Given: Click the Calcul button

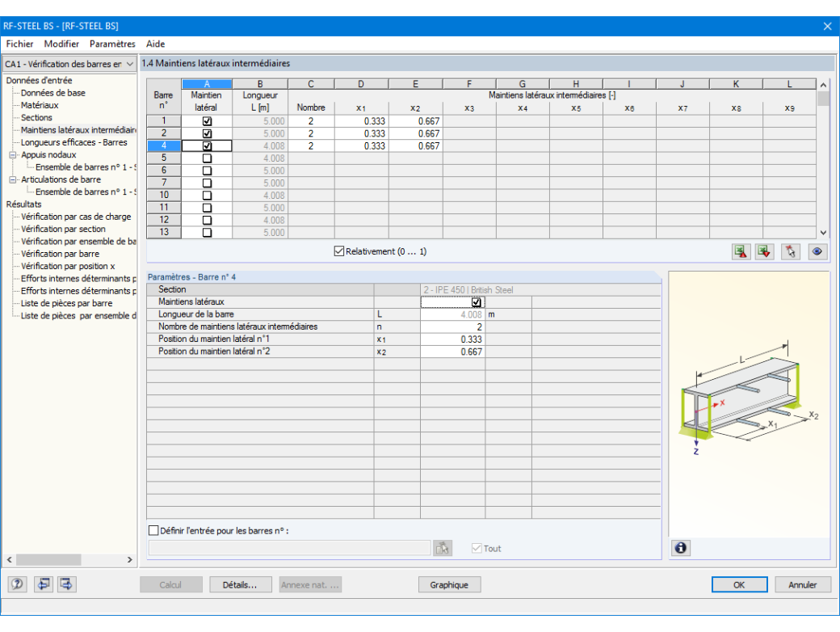Looking at the screenshot, I should pos(171,585).
